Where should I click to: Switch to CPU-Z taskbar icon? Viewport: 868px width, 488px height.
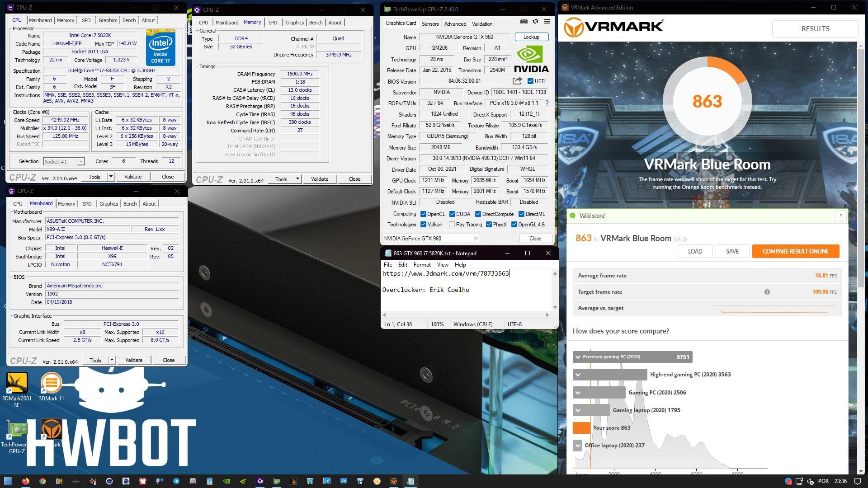[x=260, y=481]
